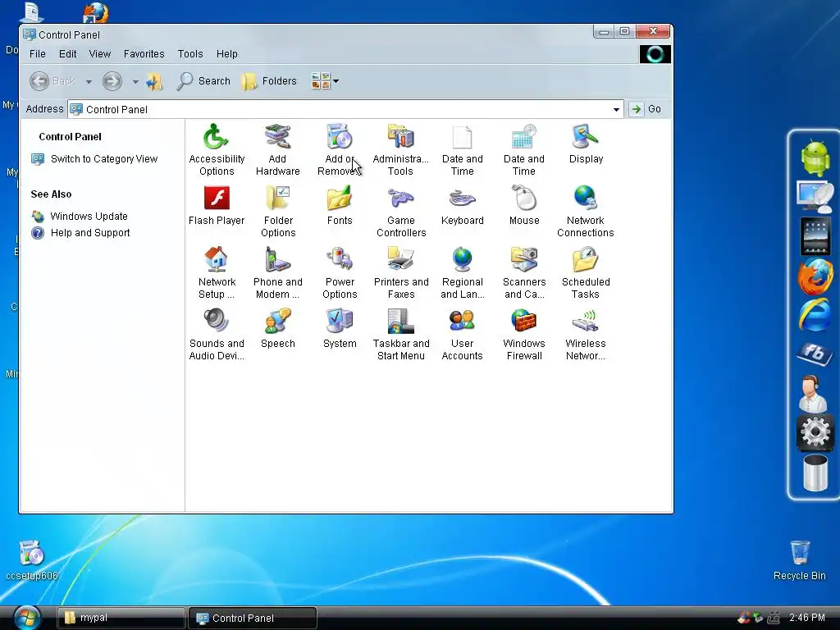Open Regional and Language Options icon

[463, 260]
